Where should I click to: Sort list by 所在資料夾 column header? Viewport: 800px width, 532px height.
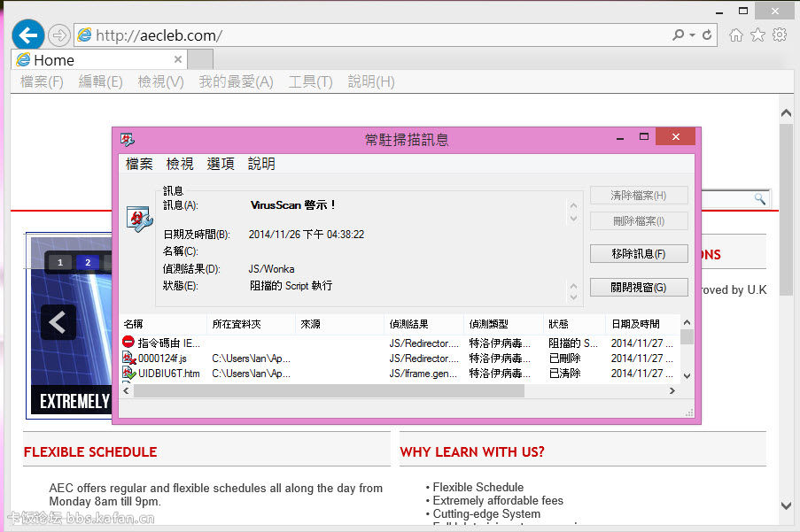252,324
